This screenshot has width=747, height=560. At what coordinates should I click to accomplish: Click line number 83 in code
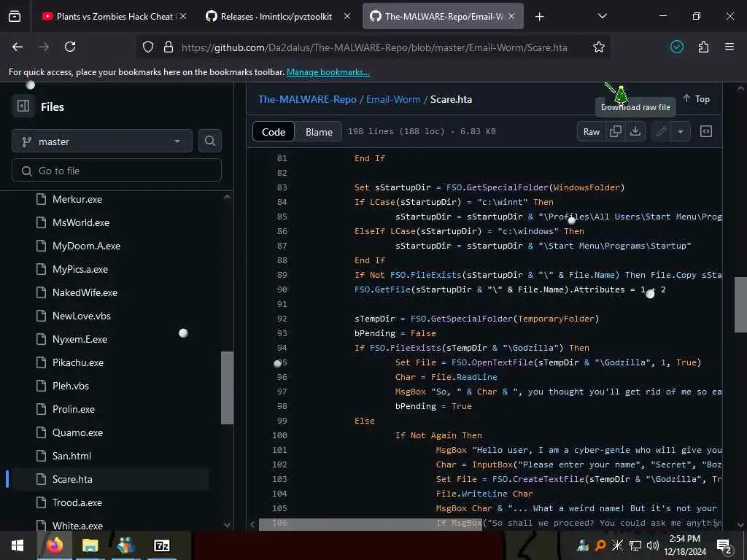pyautogui.click(x=282, y=187)
